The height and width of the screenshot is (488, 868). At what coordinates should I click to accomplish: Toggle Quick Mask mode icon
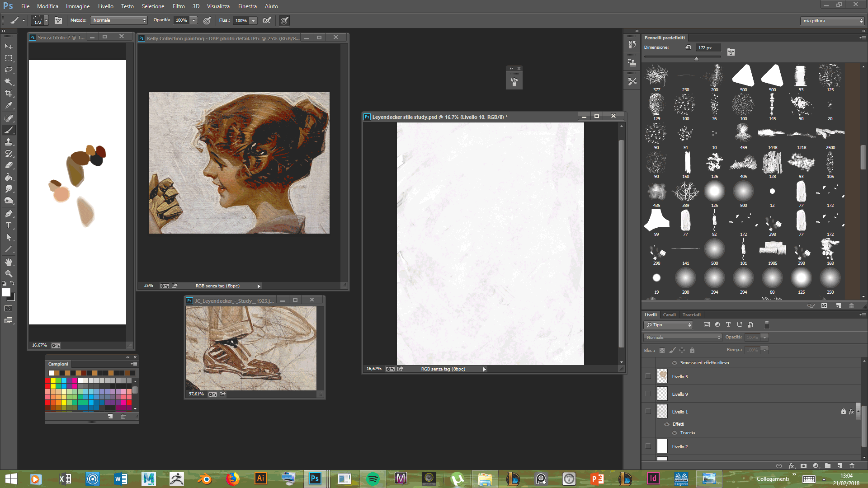tap(9, 309)
